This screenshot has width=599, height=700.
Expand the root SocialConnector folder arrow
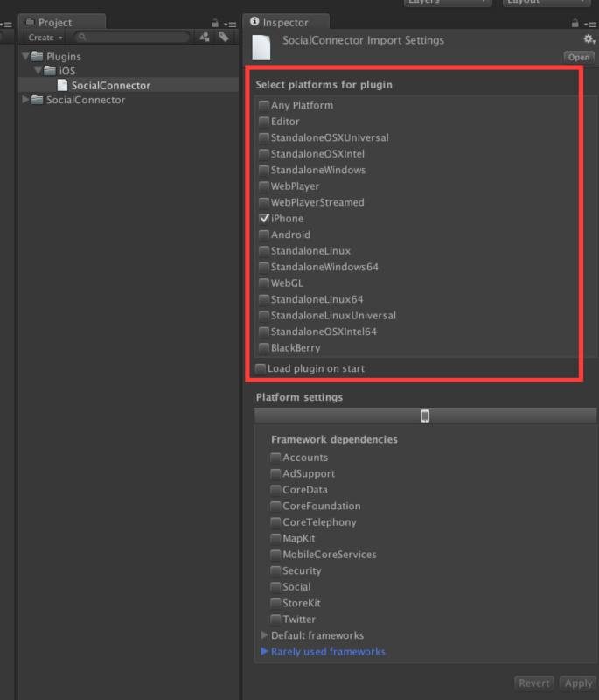pyautogui.click(x=25, y=99)
